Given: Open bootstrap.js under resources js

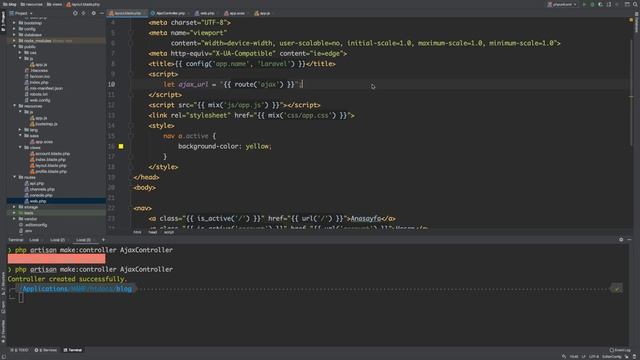Looking at the screenshot, I should [44, 124].
